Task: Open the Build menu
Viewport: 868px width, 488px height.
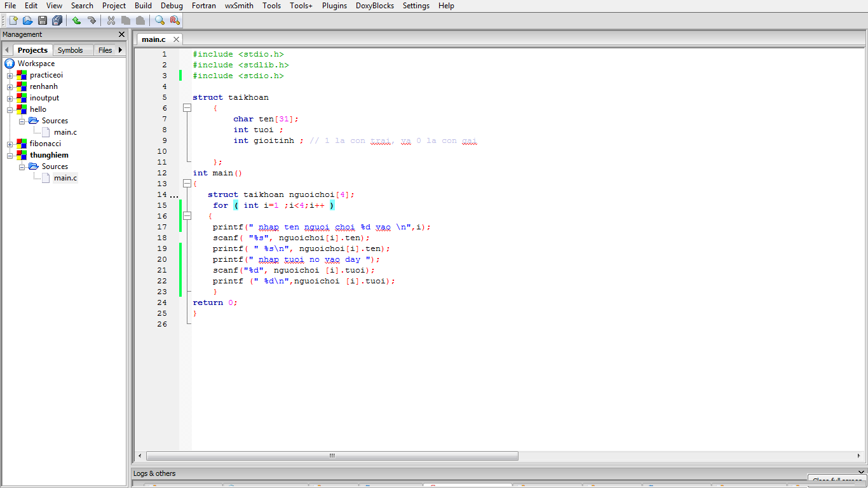Action: tap(143, 6)
